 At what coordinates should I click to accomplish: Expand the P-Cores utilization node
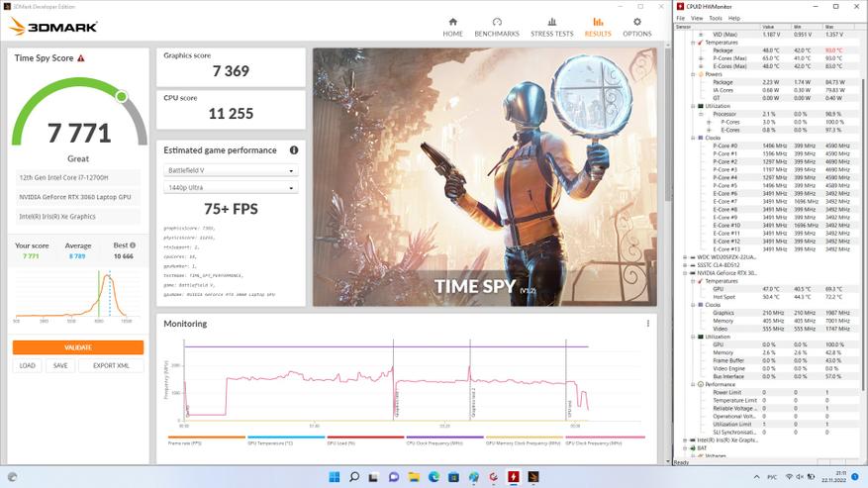pos(709,122)
